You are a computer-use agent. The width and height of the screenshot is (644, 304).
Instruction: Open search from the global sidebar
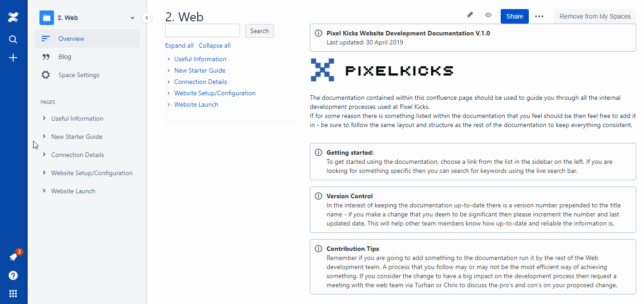pos(13,39)
